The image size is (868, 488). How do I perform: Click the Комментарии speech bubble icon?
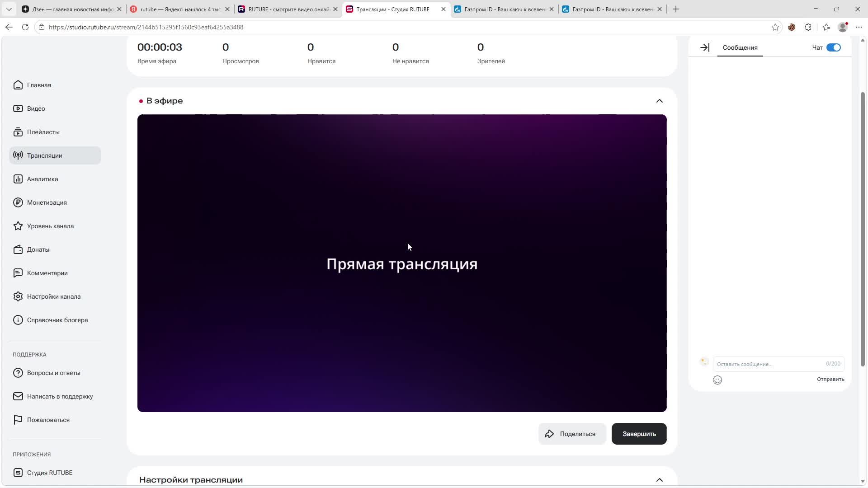click(18, 273)
